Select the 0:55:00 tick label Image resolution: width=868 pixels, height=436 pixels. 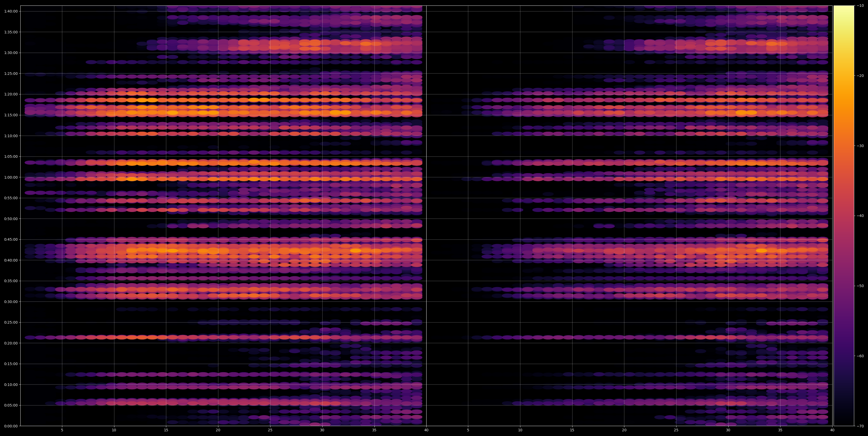(11, 198)
